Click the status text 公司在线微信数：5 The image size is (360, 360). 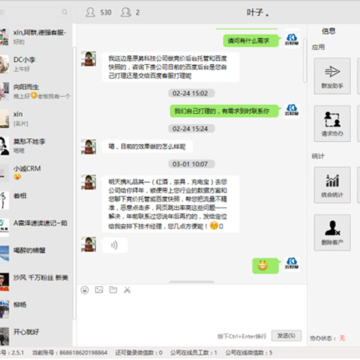click(249, 352)
